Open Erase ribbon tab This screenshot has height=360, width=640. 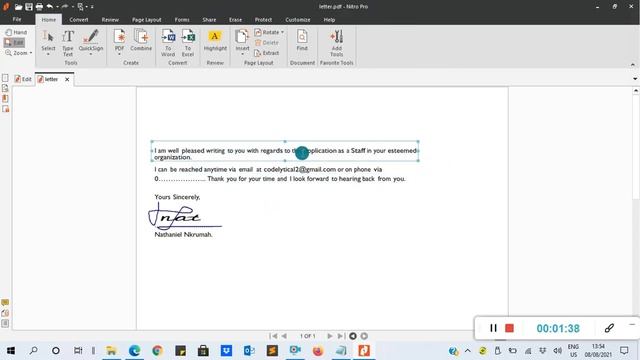(x=236, y=20)
